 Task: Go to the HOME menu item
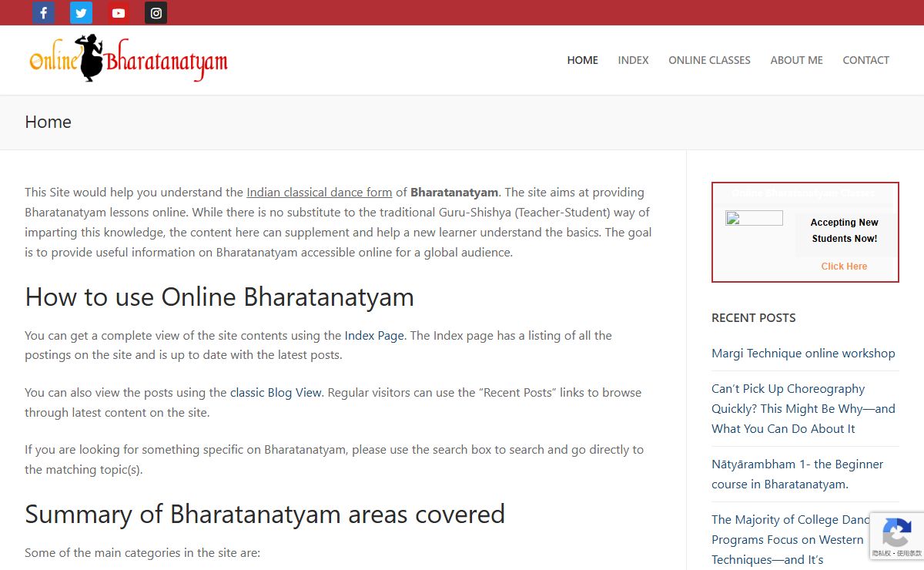pyautogui.click(x=583, y=60)
